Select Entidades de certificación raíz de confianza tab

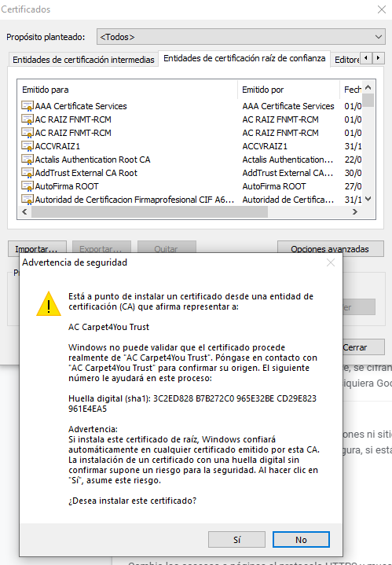(244, 58)
